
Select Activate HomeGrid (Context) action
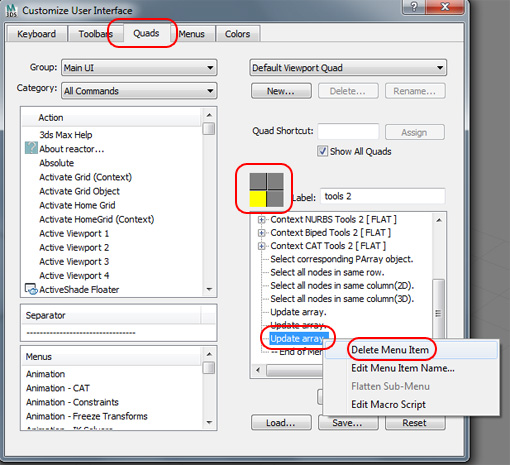click(x=97, y=219)
